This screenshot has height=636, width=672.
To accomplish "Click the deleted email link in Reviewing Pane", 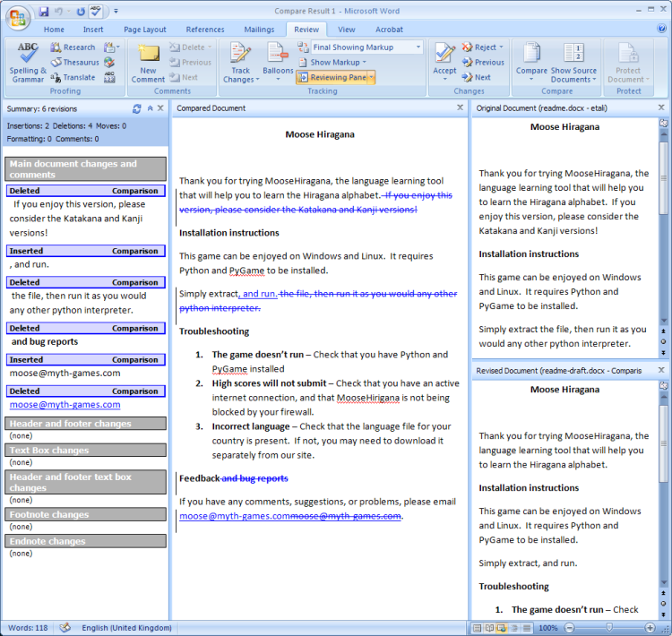I will click(65, 405).
